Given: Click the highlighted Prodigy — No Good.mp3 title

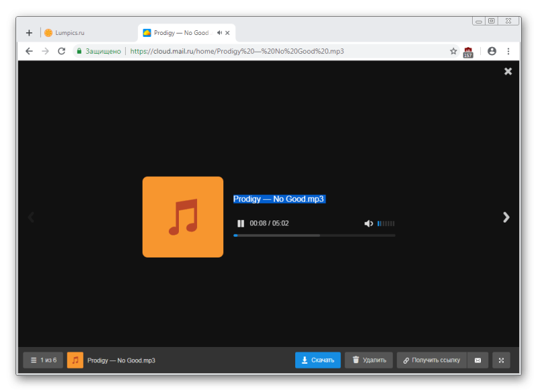Looking at the screenshot, I should [279, 199].
